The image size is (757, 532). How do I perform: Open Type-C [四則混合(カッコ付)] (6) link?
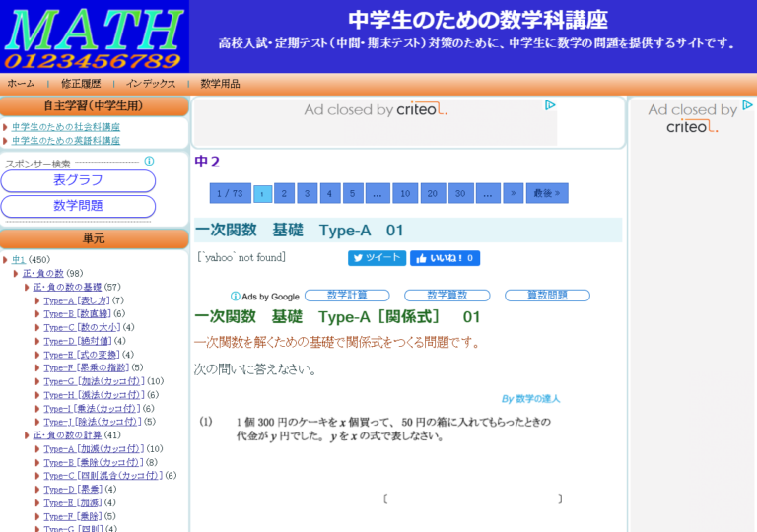point(103,476)
